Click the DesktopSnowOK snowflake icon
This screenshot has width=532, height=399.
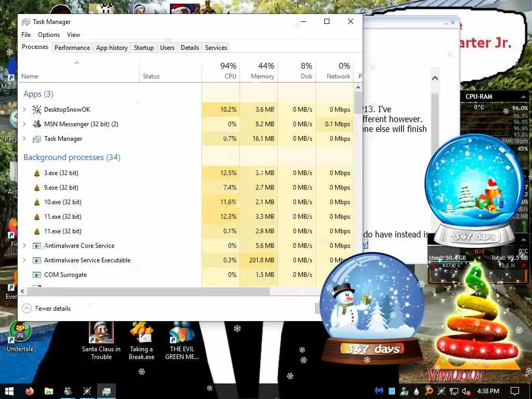tap(37, 109)
